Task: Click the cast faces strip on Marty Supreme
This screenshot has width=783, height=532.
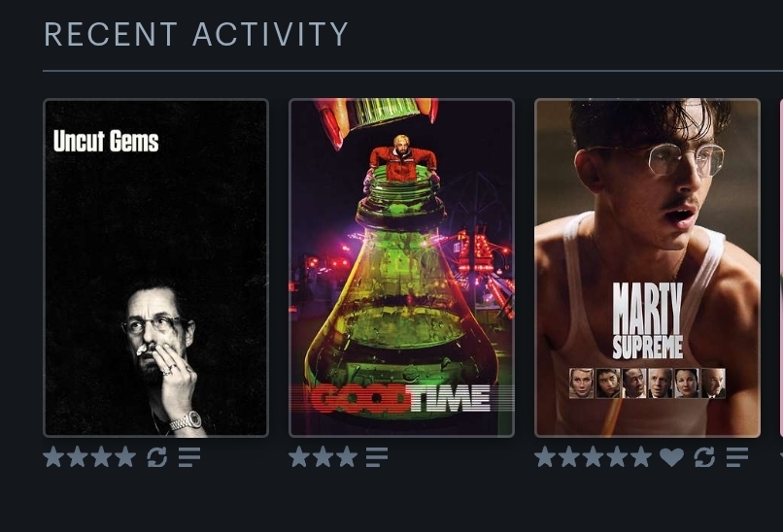Action: 647,382
